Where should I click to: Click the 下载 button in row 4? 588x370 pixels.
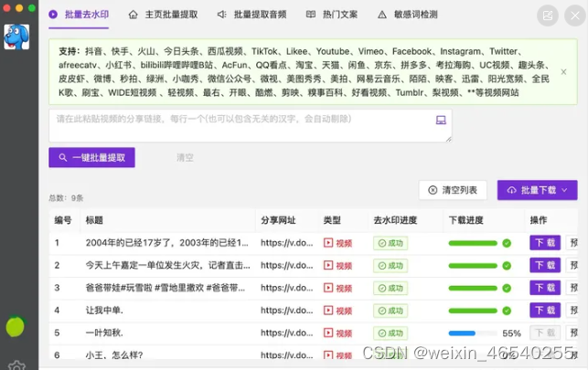(x=545, y=310)
